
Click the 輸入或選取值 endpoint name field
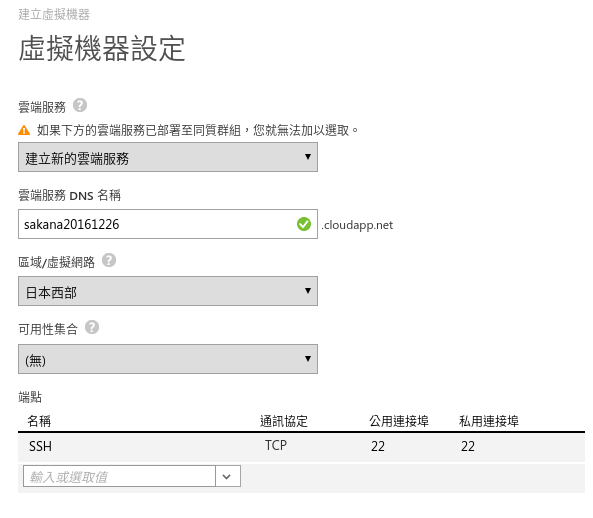119,476
